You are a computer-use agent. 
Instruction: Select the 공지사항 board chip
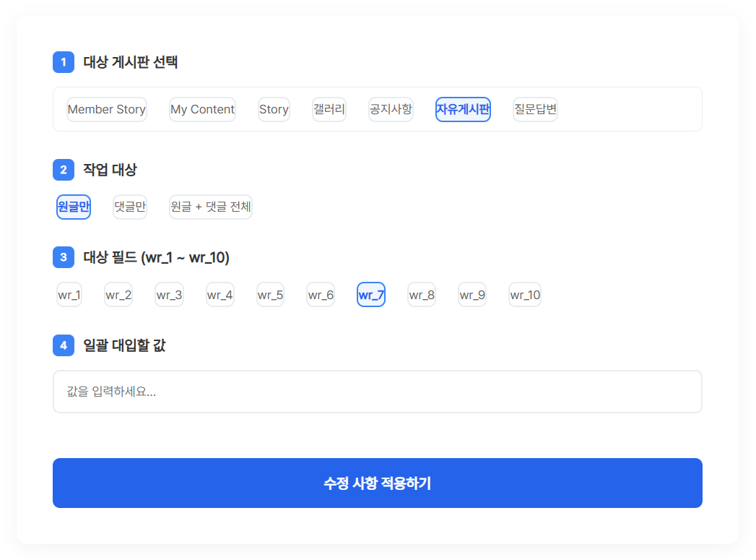point(391,110)
